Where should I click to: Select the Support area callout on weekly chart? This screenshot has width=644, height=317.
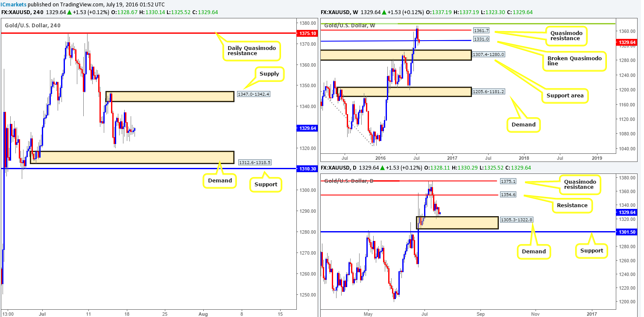click(565, 96)
